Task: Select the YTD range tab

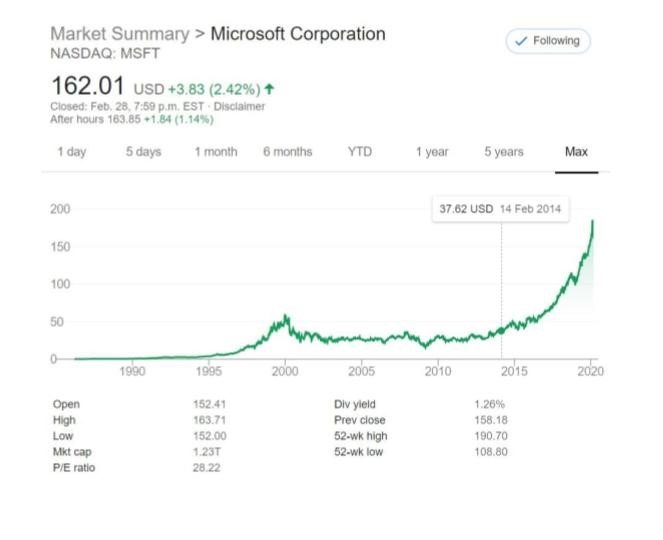Action: coord(359,152)
